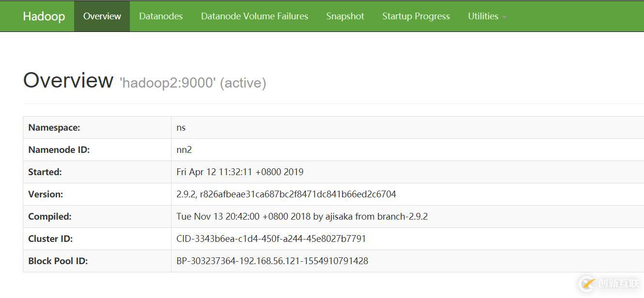Open the Datanode Volume Failures page
The height and width of the screenshot is (298, 644).
pyautogui.click(x=254, y=16)
